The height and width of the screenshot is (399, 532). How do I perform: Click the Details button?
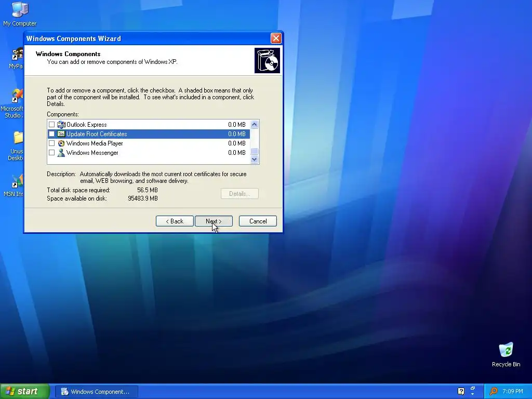point(240,194)
